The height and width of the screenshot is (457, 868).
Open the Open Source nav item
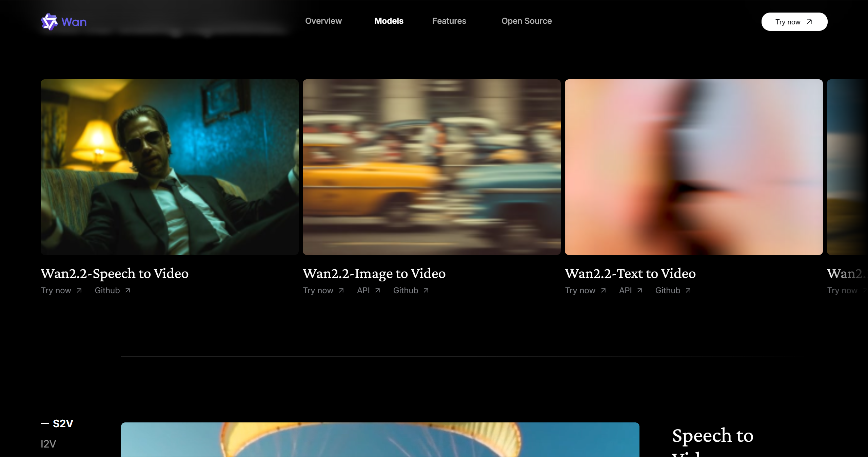tap(527, 21)
